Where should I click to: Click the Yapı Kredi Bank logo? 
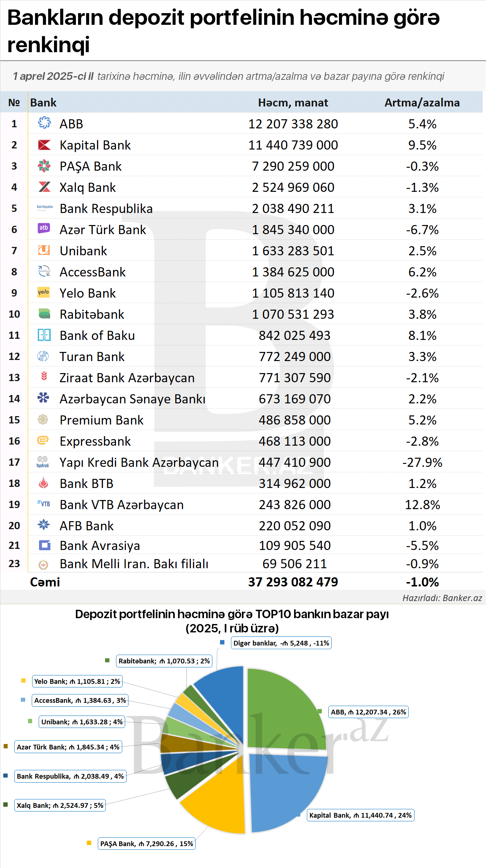[x=43, y=461]
